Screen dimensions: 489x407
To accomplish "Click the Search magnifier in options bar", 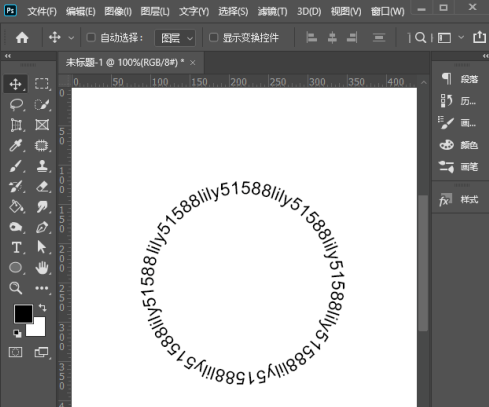I will pyautogui.click(x=421, y=38).
